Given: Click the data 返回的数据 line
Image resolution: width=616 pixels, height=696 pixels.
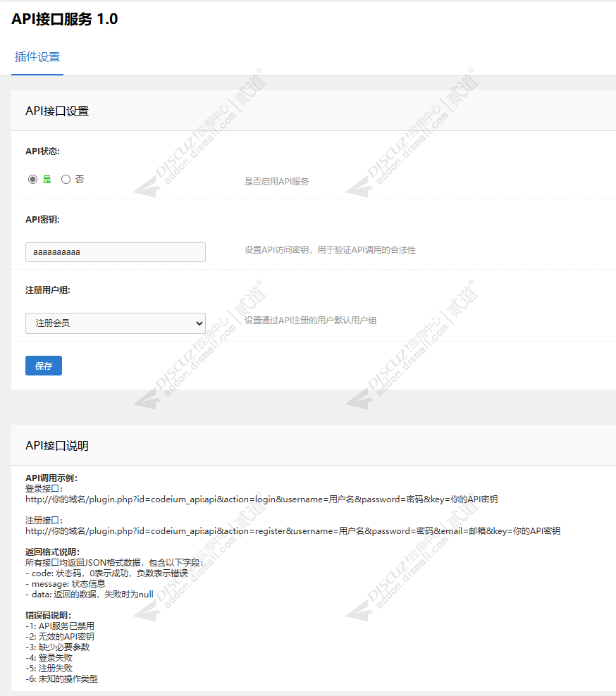Looking at the screenshot, I should 90,595.
